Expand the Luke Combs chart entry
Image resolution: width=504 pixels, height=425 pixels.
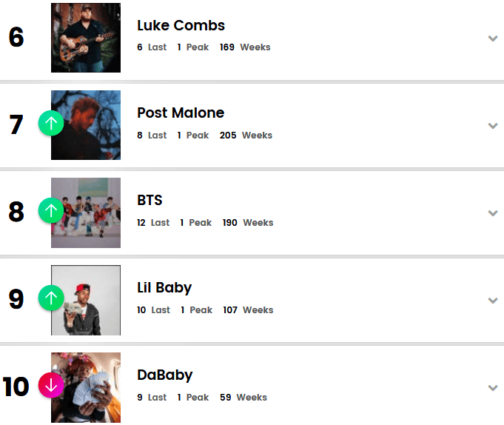pos(493,39)
